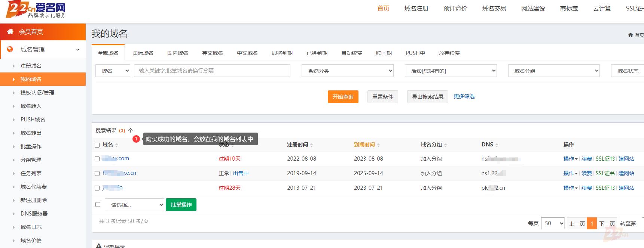Sort by 域名 column arrows

pyautogui.click(x=117, y=145)
